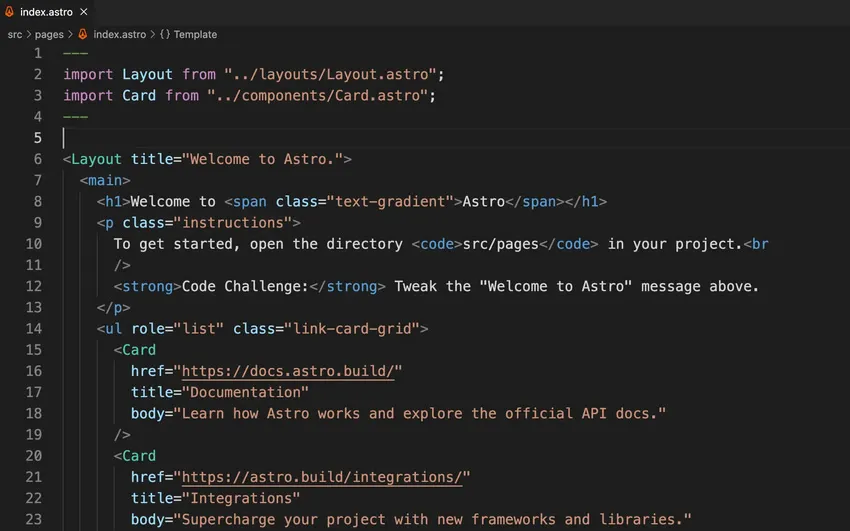Screen dimensions: 850x531
Task: Click the "Learn how Astro works" body string
Action: point(420,413)
